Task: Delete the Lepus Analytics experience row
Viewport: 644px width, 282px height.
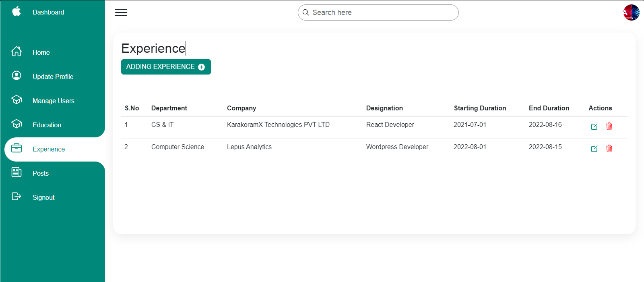Action: (609, 149)
